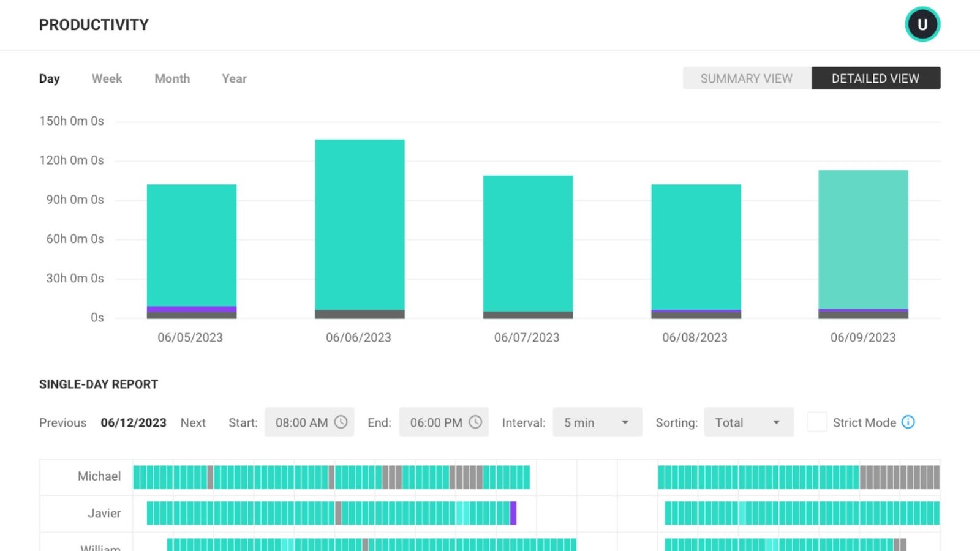Click Javier's name in the report
The width and height of the screenshot is (980, 551).
click(x=104, y=514)
